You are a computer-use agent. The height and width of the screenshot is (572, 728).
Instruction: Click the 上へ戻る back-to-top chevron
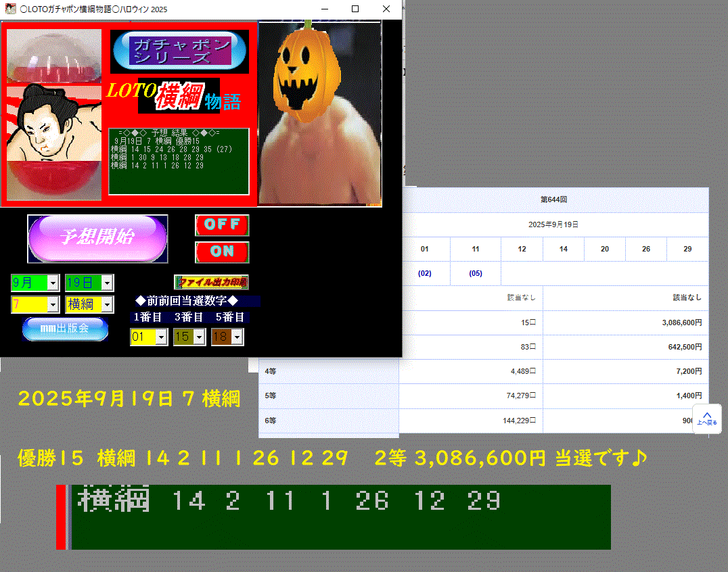(706, 419)
